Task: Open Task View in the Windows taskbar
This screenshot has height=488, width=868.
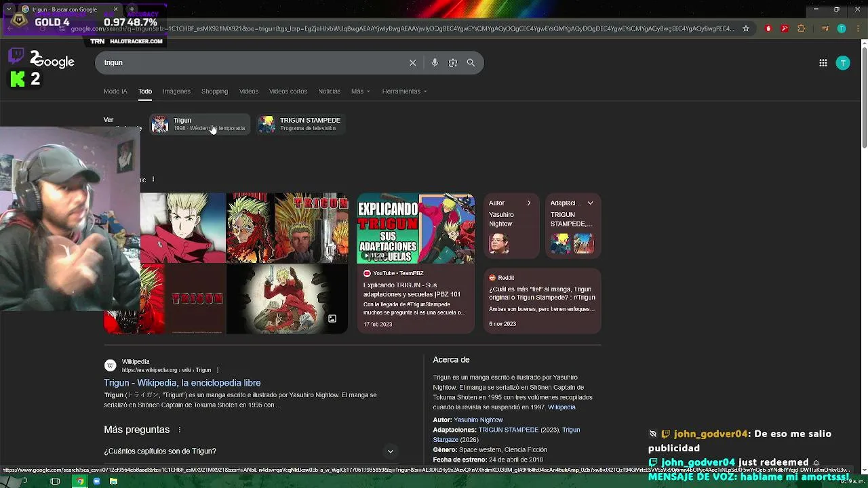Action: (x=55, y=481)
